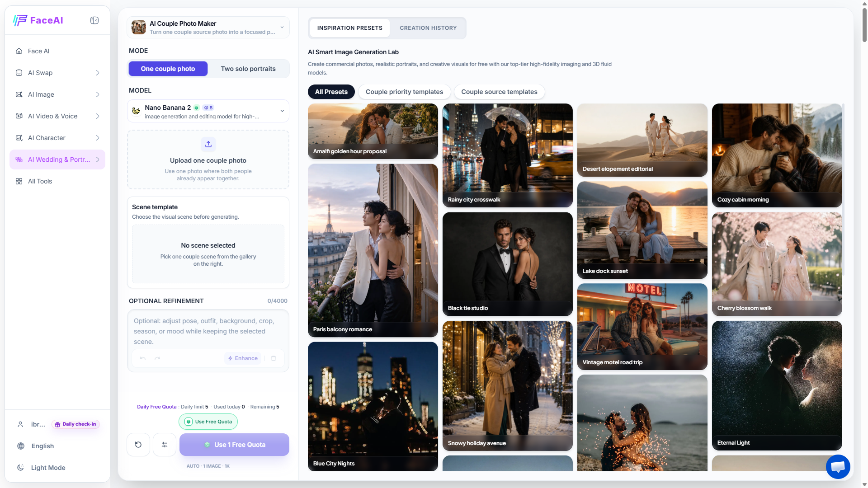The width and height of the screenshot is (868, 488).
Task: Clear refinement text with trash icon
Action: pos(274,358)
